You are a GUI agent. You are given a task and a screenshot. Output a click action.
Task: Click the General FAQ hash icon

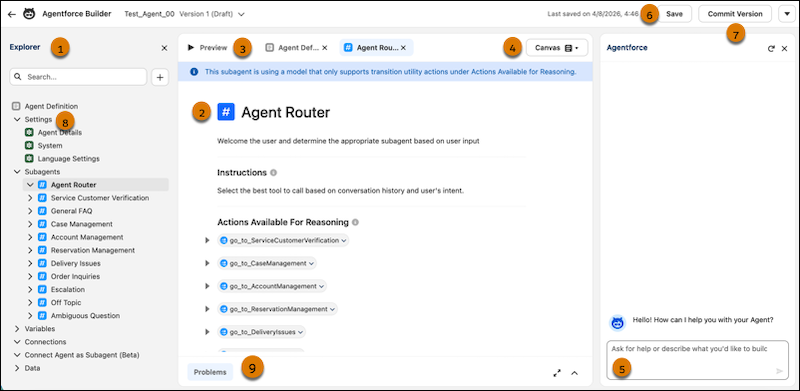click(x=42, y=211)
